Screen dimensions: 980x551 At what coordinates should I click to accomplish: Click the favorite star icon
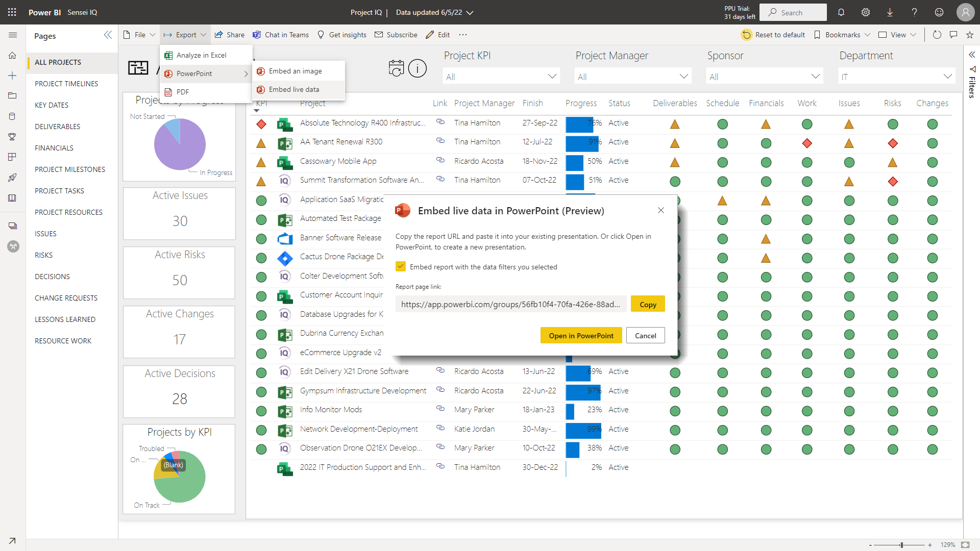click(969, 35)
